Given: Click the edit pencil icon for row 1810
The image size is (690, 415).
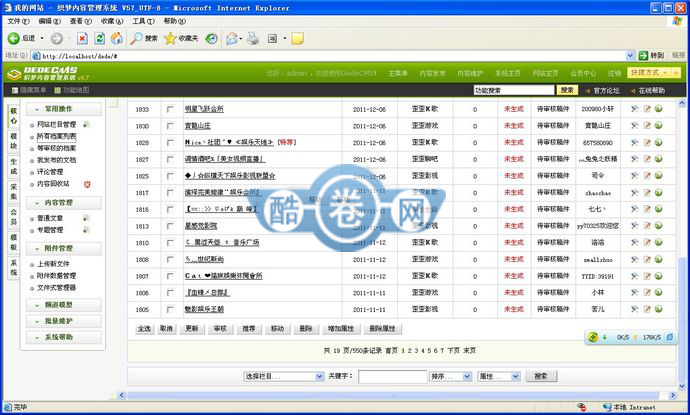Looking at the screenshot, I should (646, 242).
